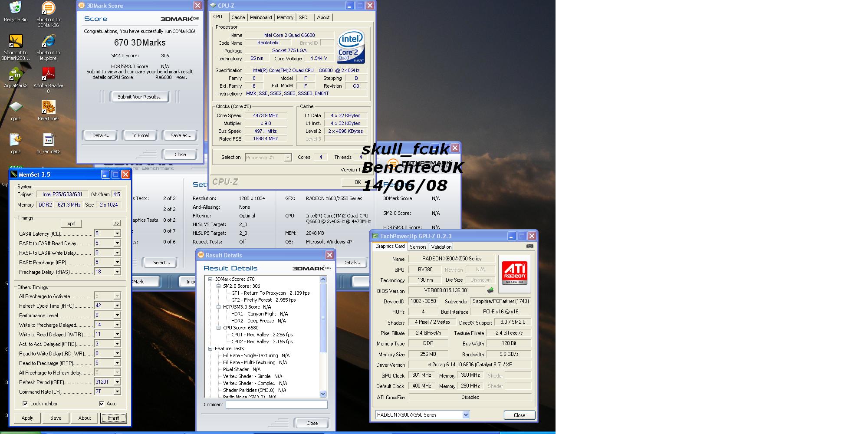Screen dimensions: 868x434
Task: Click the Comment input field
Action: click(x=276, y=404)
